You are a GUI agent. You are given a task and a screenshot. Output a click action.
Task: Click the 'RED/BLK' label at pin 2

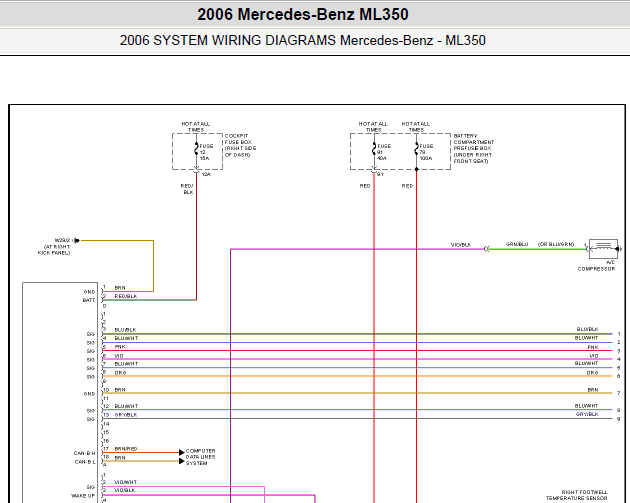coord(126,296)
